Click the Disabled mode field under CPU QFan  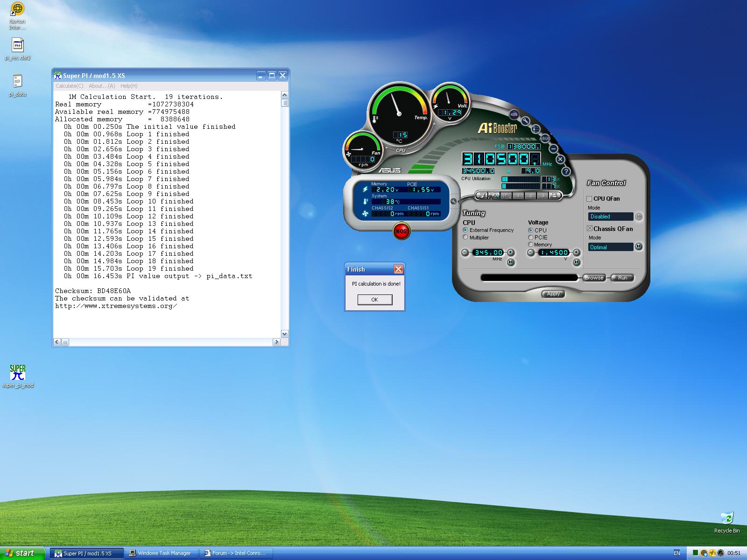tap(610, 217)
